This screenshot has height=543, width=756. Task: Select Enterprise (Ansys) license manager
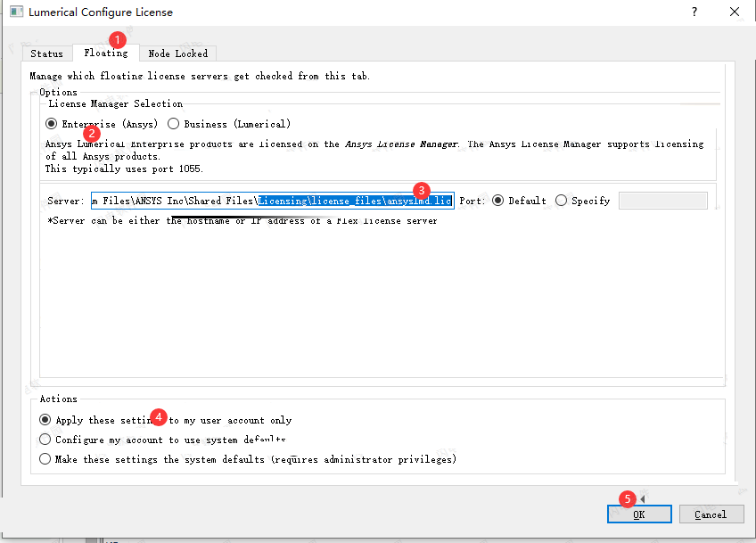(x=102, y=124)
